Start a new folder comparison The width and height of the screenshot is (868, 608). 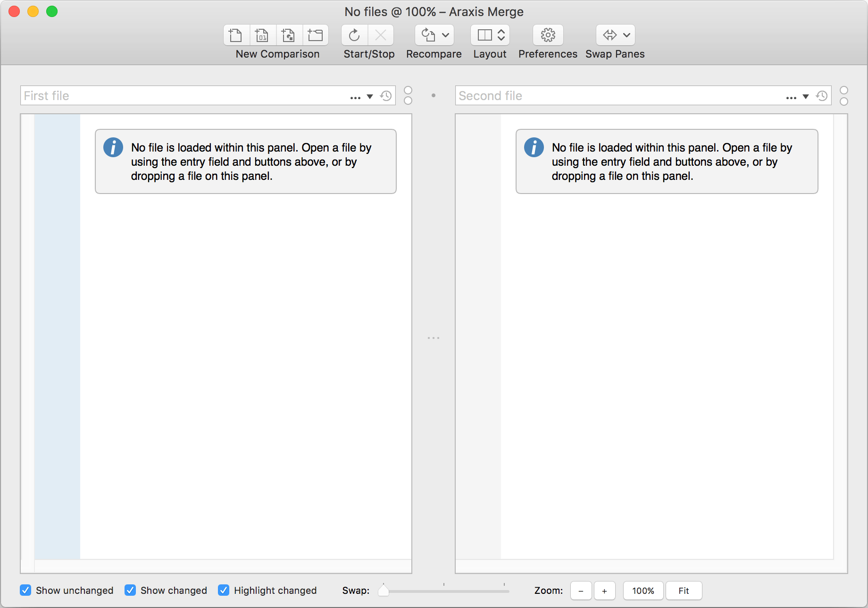click(315, 35)
